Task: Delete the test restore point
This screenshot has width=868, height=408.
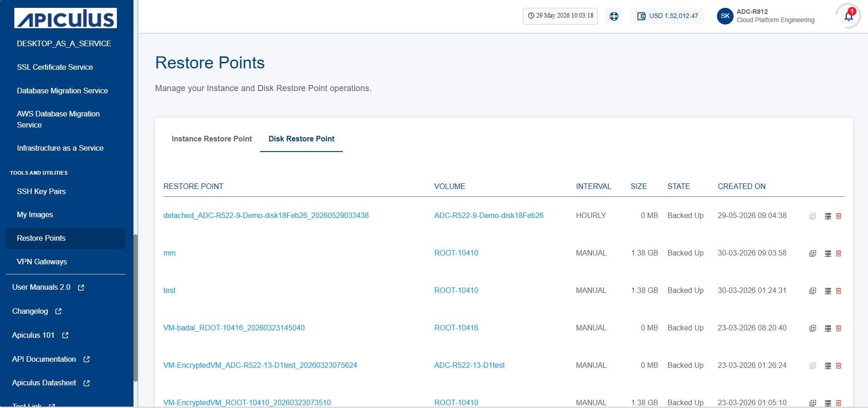Action: pyautogui.click(x=839, y=291)
